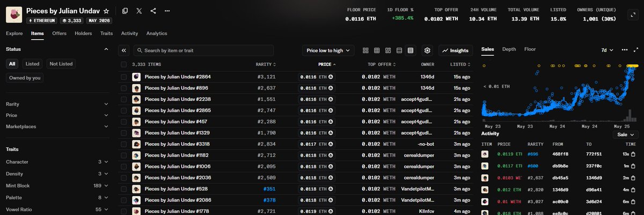The height and width of the screenshot is (215, 644).
Task: Check the box for item #1182
Action: pyautogui.click(x=124, y=155)
